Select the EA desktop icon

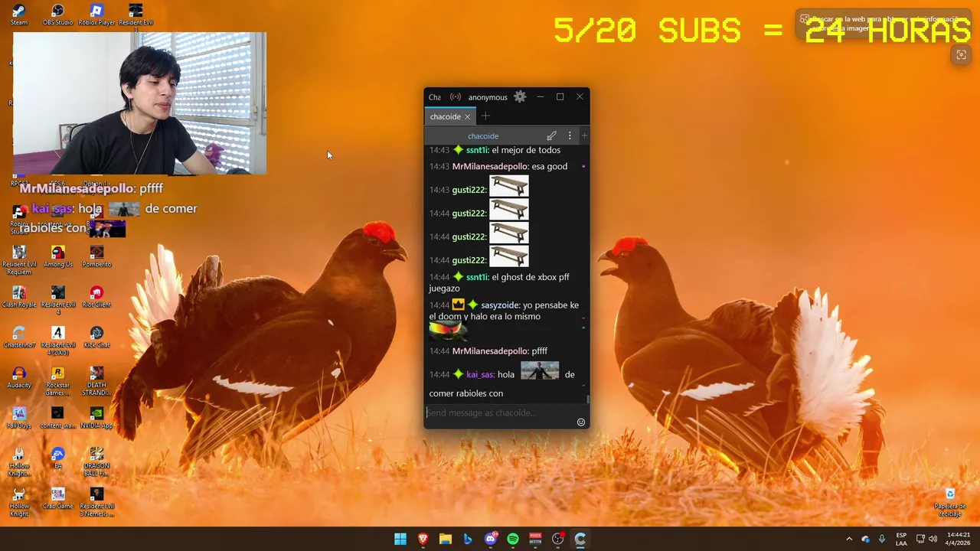click(57, 458)
